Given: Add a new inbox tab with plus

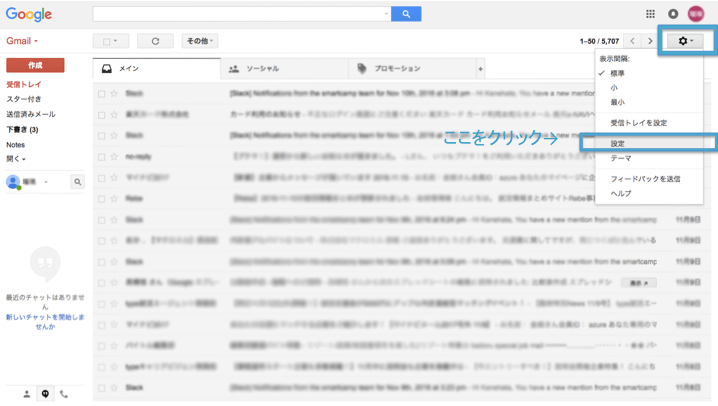Looking at the screenshot, I should (480, 69).
